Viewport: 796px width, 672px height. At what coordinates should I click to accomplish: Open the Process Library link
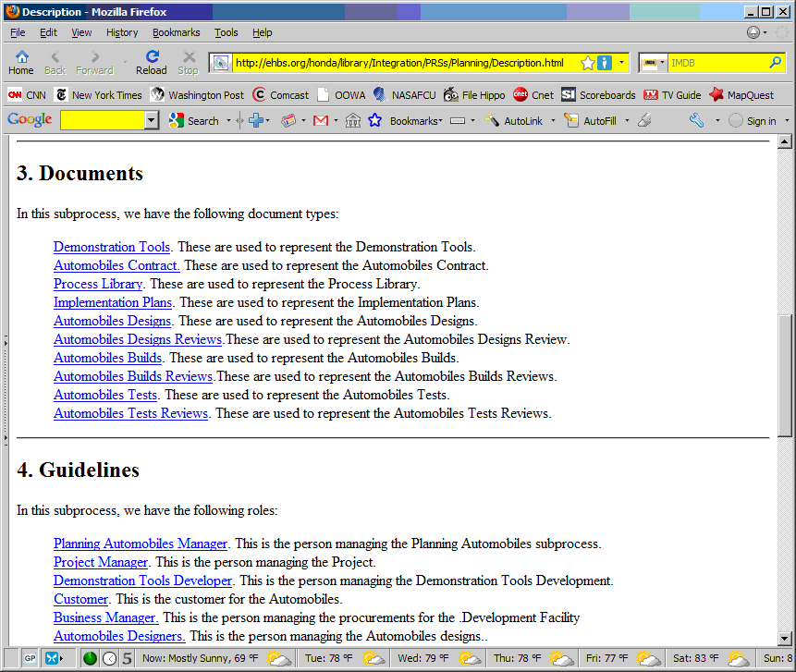point(98,284)
